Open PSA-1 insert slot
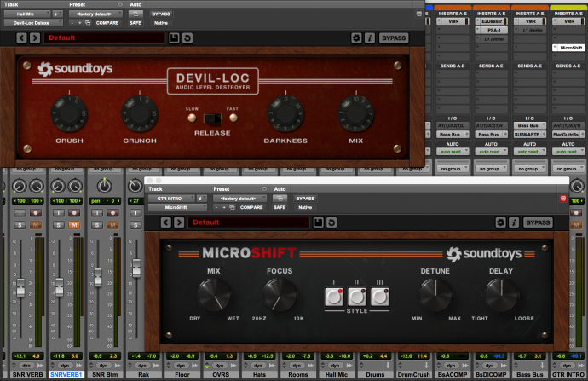 coord(492,30)
